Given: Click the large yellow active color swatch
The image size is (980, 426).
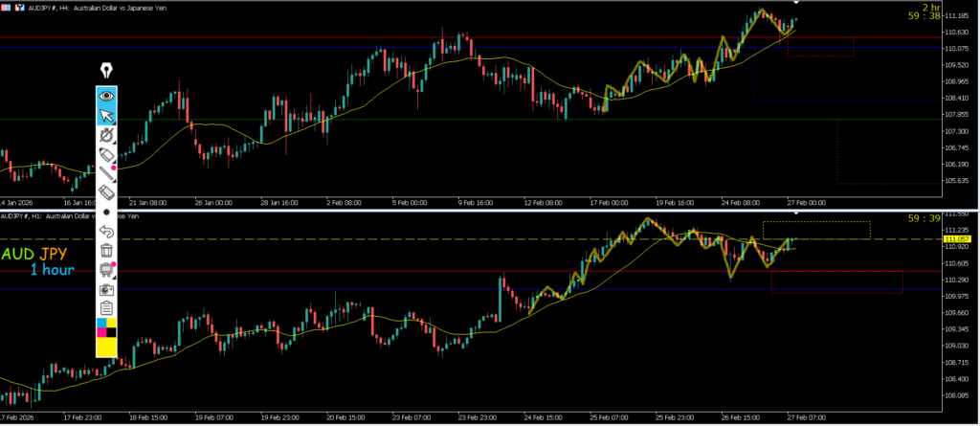Looking at the screenshot, I should pyautogui.click(x=106, y=347).
